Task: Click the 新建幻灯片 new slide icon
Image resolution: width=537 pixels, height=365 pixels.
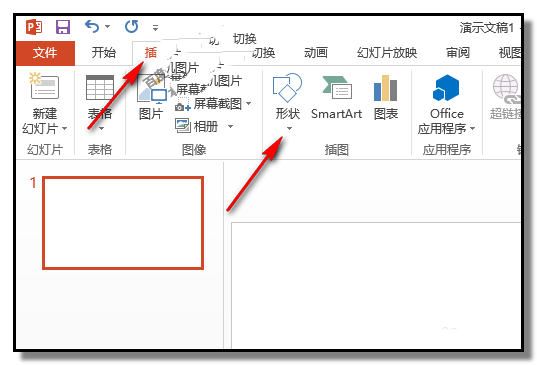Action: pos(44,86)
